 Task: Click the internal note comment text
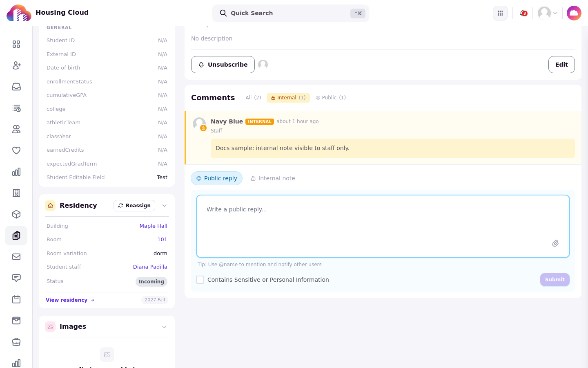coord(283,148)
